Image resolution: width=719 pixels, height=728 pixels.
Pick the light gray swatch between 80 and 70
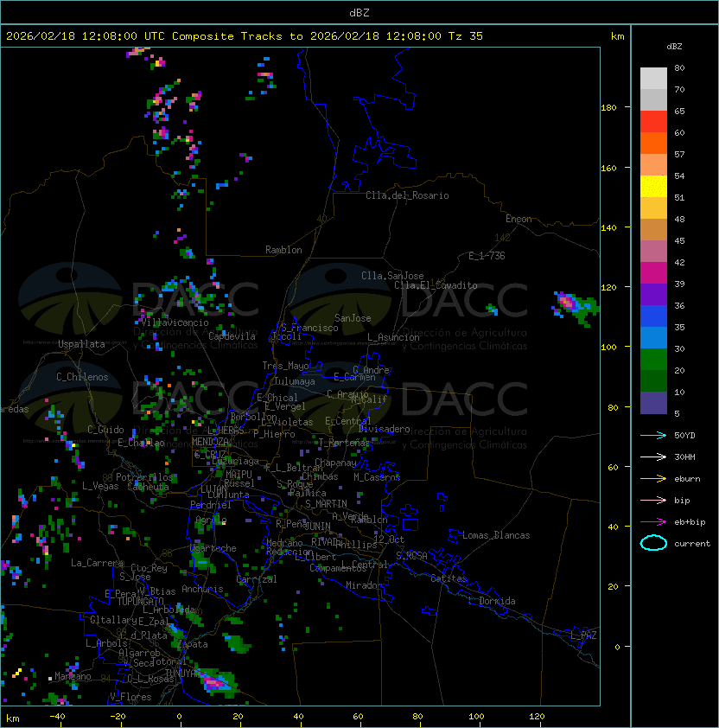[653, 79]
